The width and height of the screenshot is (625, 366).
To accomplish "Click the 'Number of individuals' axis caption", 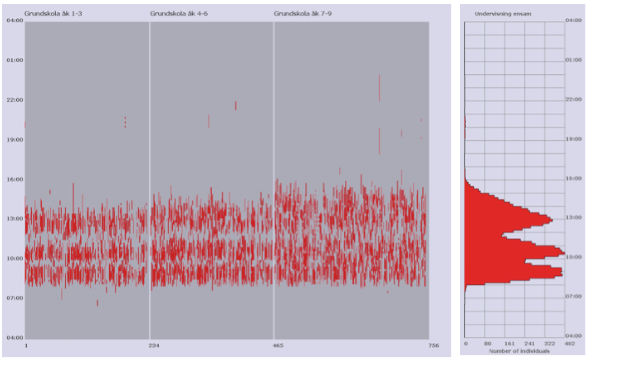I will tap(519, 351).
